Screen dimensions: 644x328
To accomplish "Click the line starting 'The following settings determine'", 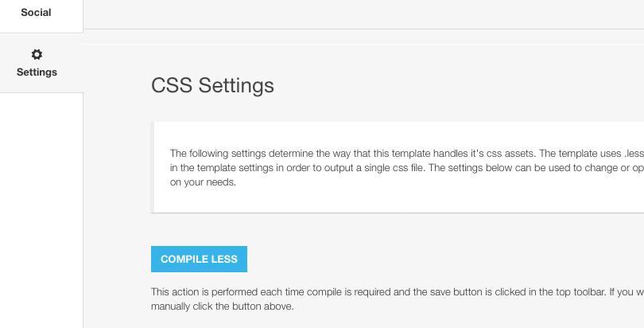I will pyautogui.click(x=406, y=154).
